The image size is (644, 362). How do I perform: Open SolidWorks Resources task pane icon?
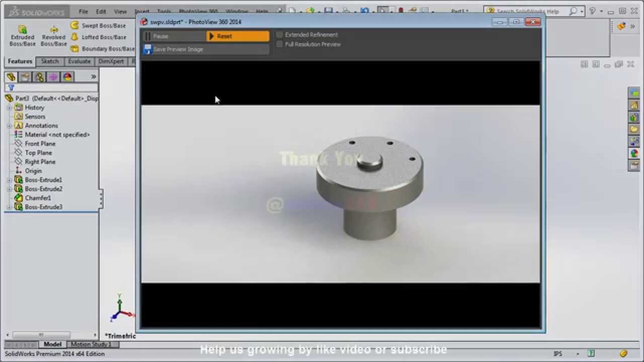click(x=634, y=93)
